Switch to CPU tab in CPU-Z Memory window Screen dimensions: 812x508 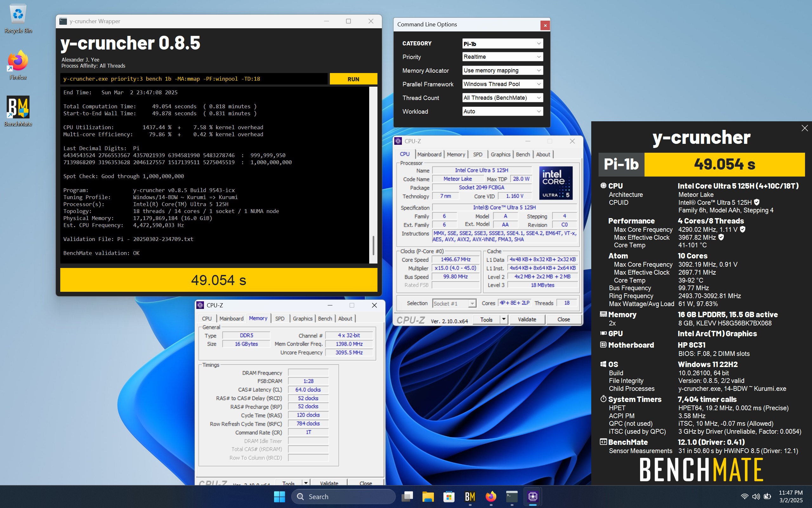click(207, 318)
